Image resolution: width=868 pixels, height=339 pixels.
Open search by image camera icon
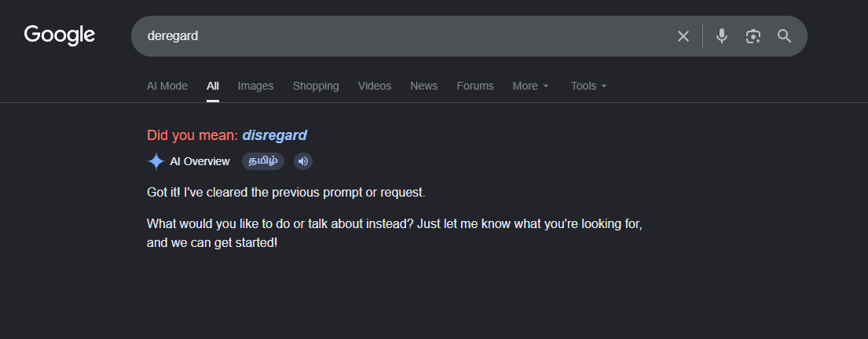(753, 36)
